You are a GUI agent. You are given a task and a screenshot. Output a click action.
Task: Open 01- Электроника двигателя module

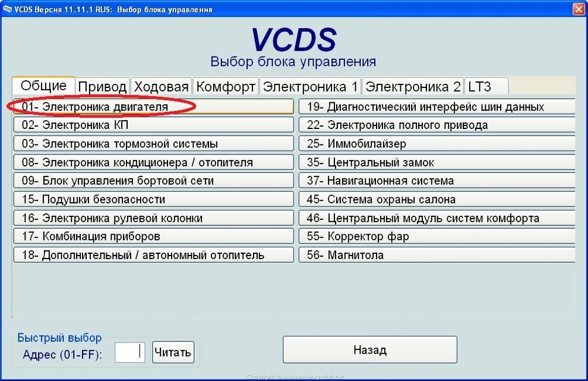point(153,106)
